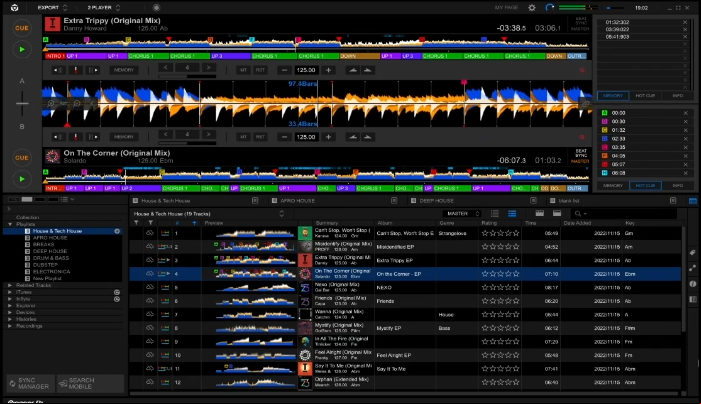Select the BREAKS playlist

(x=43, y=244)
